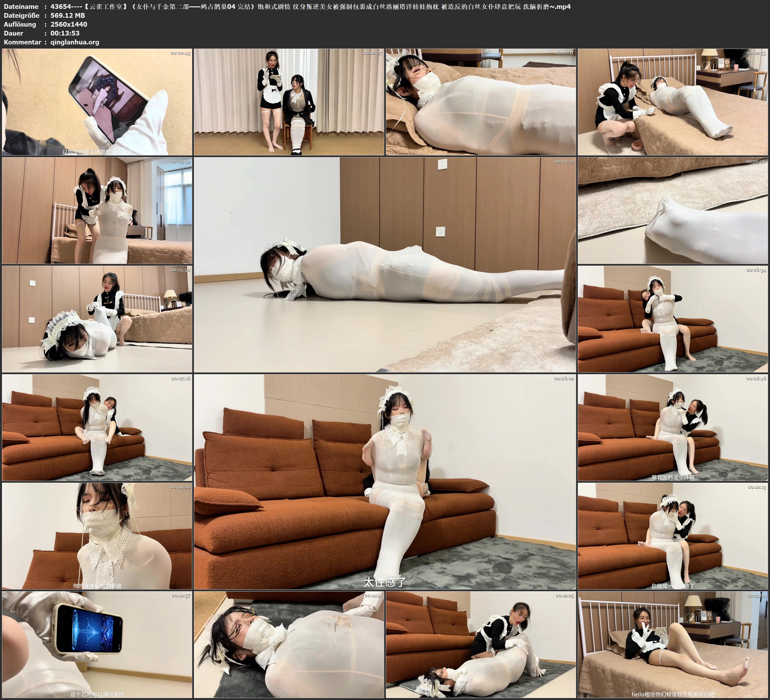Click the thumbnail timestamped 00:05:06
This screenshot has height=700, width=770.
pyautogui.click(x=673, y=210)
